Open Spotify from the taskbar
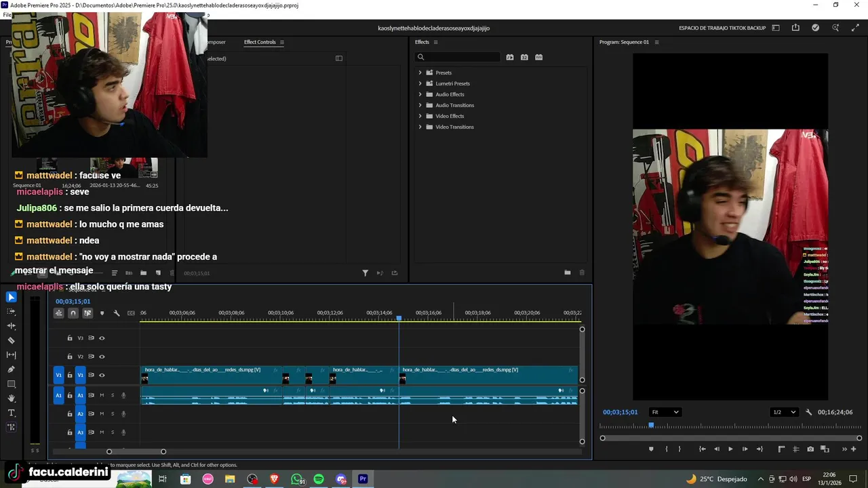The height and width of the screenshot is (488, 868). pos(319,479)
